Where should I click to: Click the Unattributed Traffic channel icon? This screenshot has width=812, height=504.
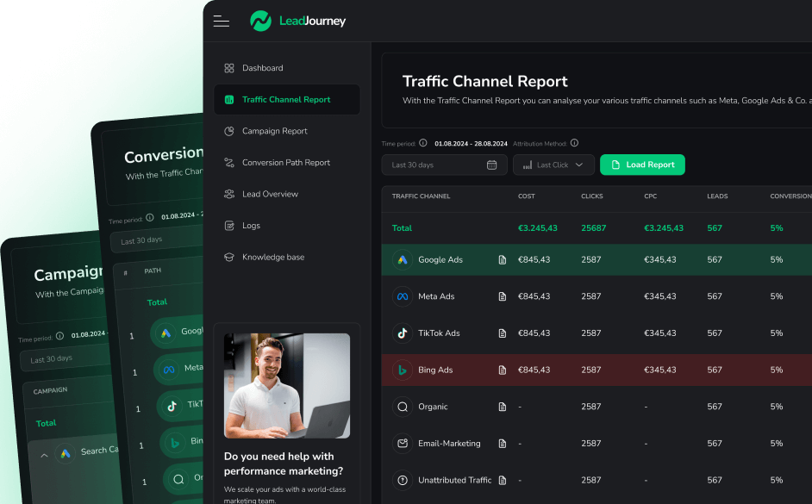pos(403,480)
